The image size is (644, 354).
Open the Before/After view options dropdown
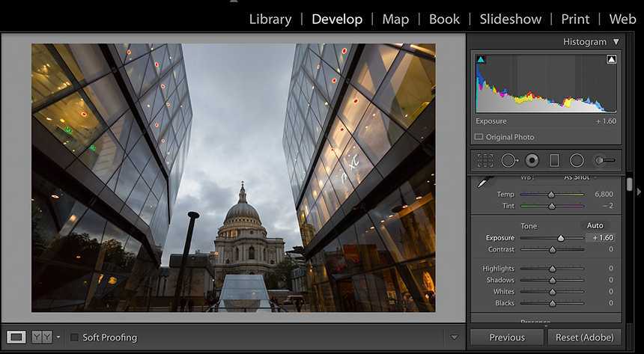(58, 338)
